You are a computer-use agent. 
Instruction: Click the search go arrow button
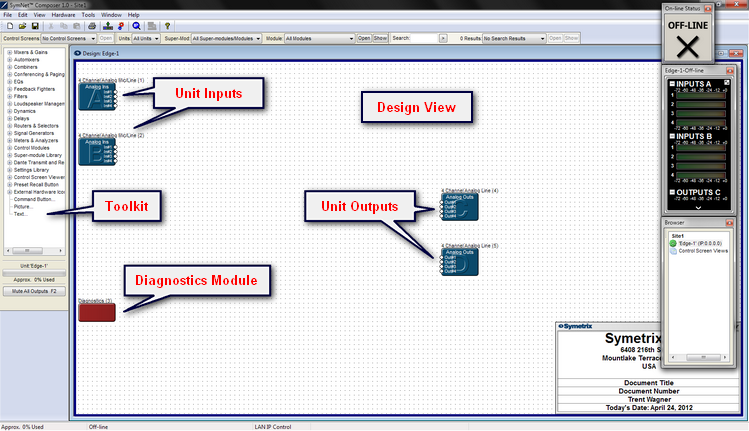tap(443, 38)
